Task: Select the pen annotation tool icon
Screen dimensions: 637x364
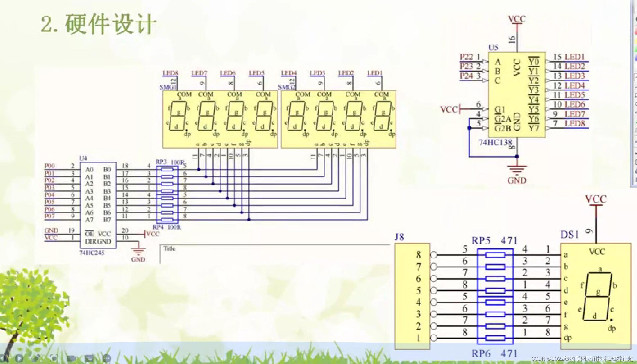Action: tap(36, 358)
